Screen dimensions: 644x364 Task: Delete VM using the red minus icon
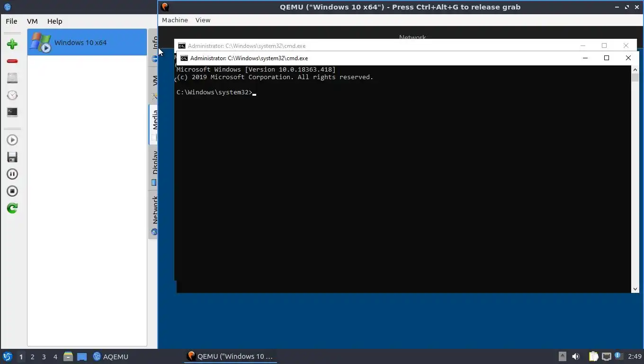coord(12,61)
